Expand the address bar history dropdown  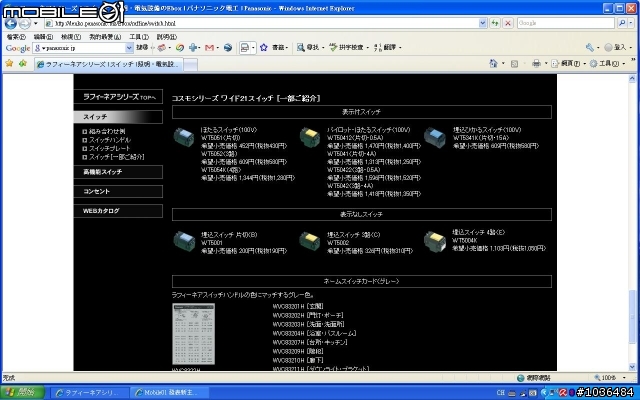coord(483,23)
